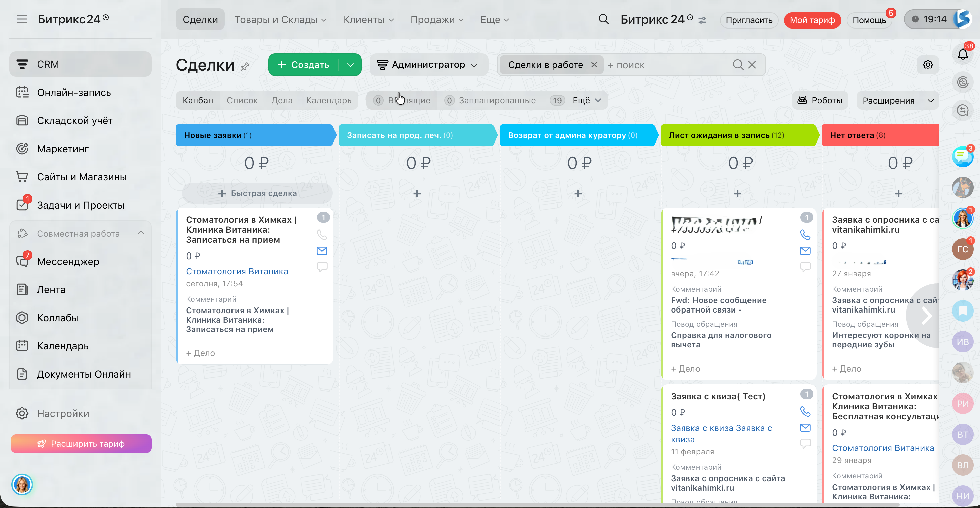Open Мессенджер from the sidebar
The height and width of the screenshot is (508, 980).
(x=68, y=261)
